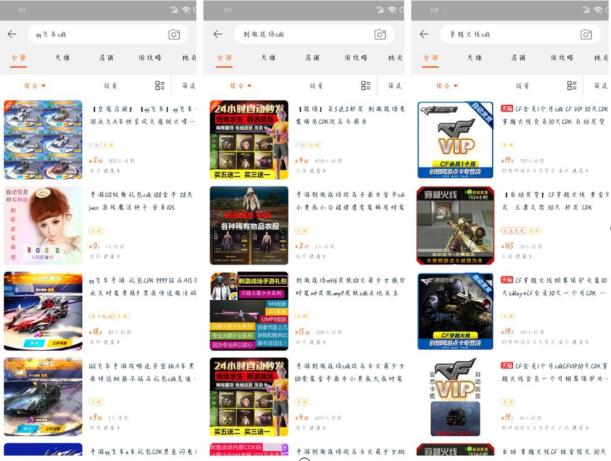Open the golden sniper rifle 穿越火线 thumbnail
Image resolution: width=611 pixels, height=461 pixels.
[455, 225]
